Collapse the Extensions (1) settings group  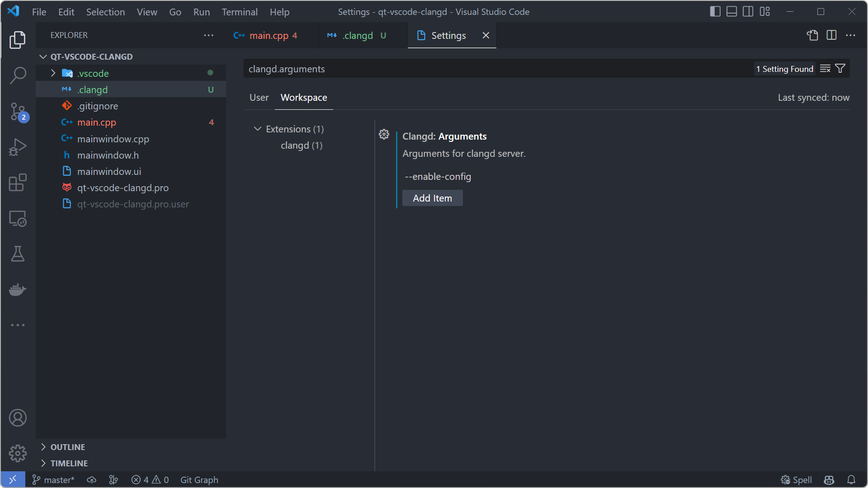tap(258, 129)
